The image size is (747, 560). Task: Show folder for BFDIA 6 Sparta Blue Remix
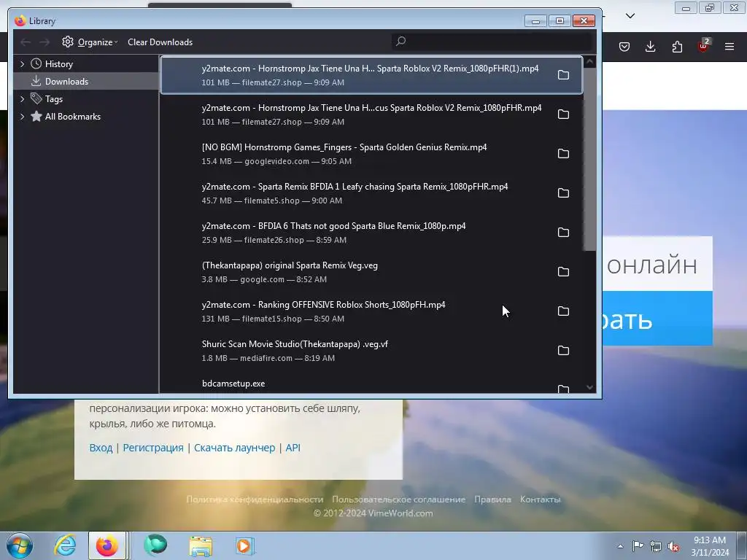pos(563,233)
